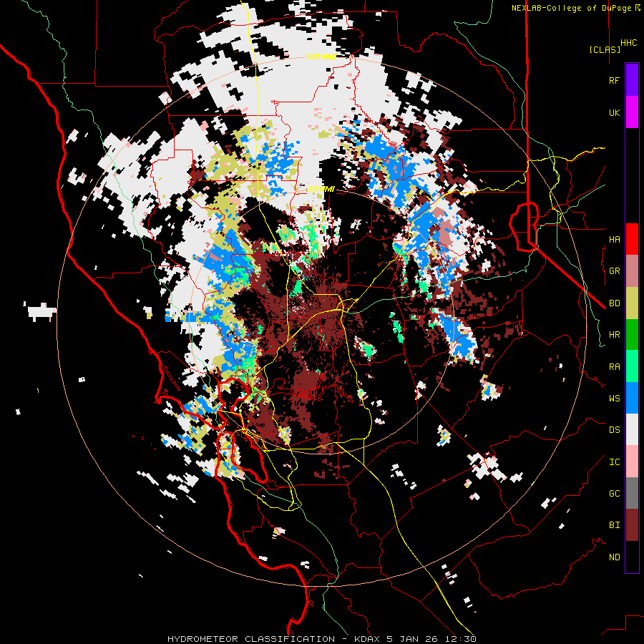Choose the blue WS legend swatch
The height and width of the screenshot is (644, 644).
tap(632, 398)
